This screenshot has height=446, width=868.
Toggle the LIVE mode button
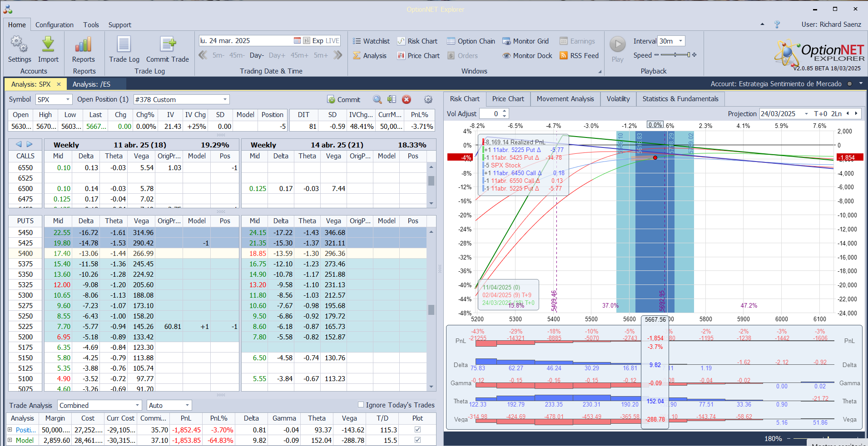coord(332,41)
